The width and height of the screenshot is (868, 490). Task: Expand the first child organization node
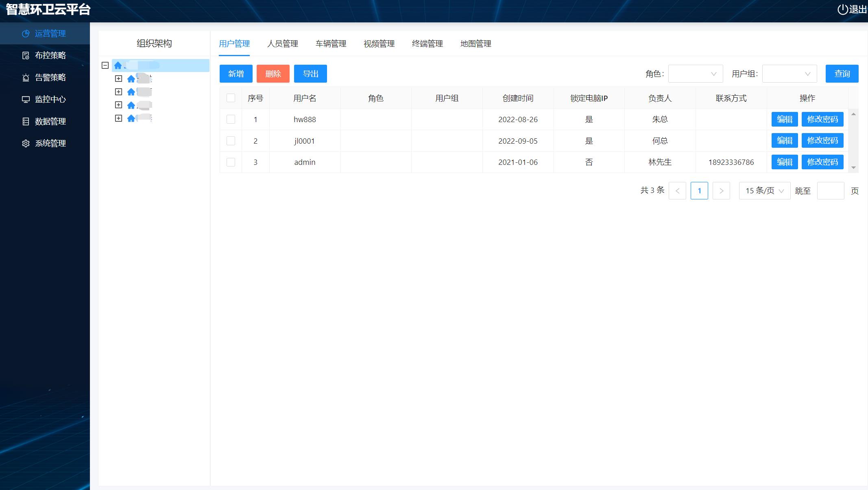click(118, 79)
